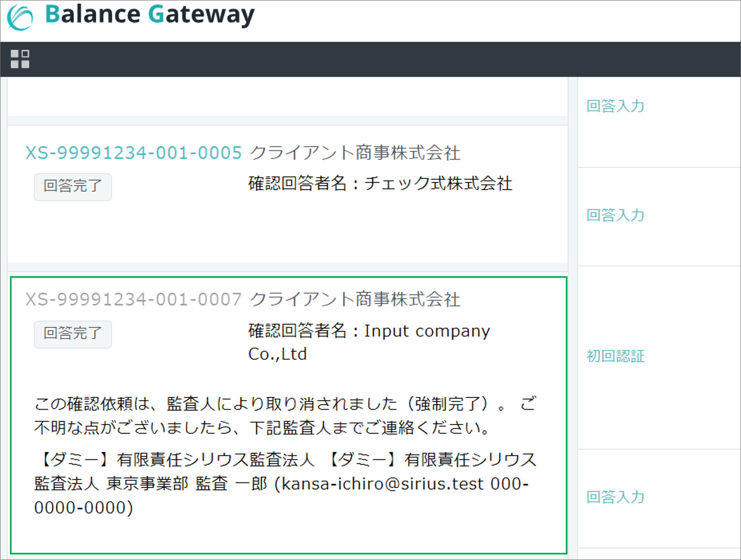Click クライアント商事株式会社 next to 0005 number
This screenshot has width=741, height=560.
tap(355, 153)
